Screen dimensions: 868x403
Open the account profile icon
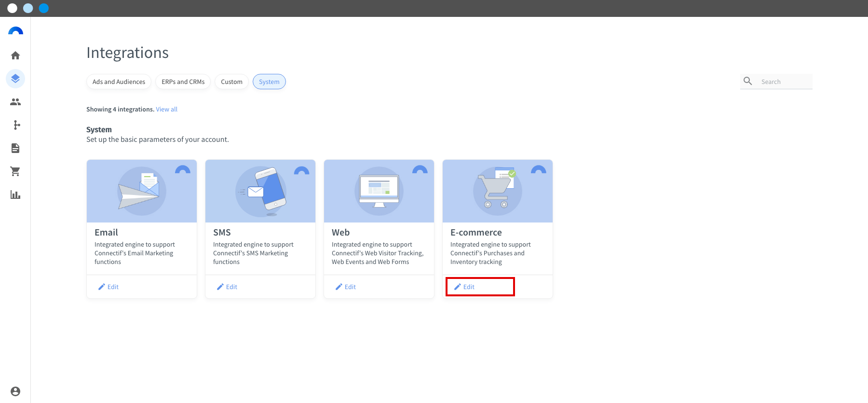[15, 391]
